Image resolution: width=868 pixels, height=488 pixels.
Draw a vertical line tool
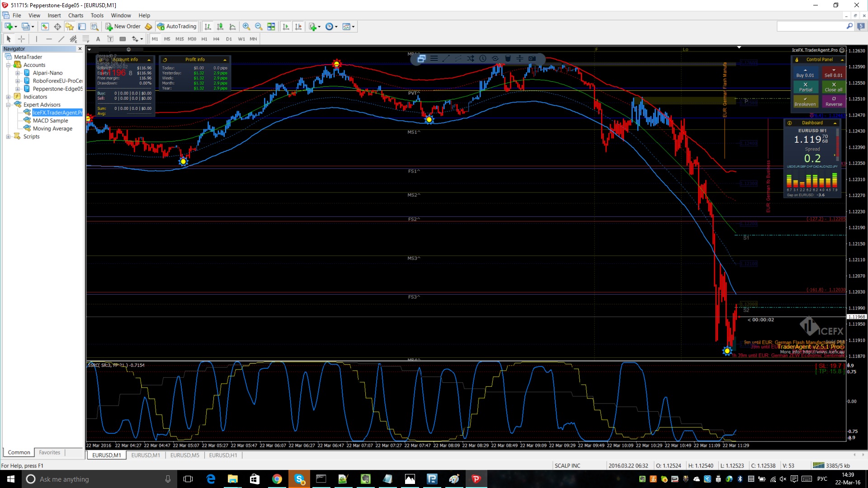pyautogui.click(x=37, y=39)
